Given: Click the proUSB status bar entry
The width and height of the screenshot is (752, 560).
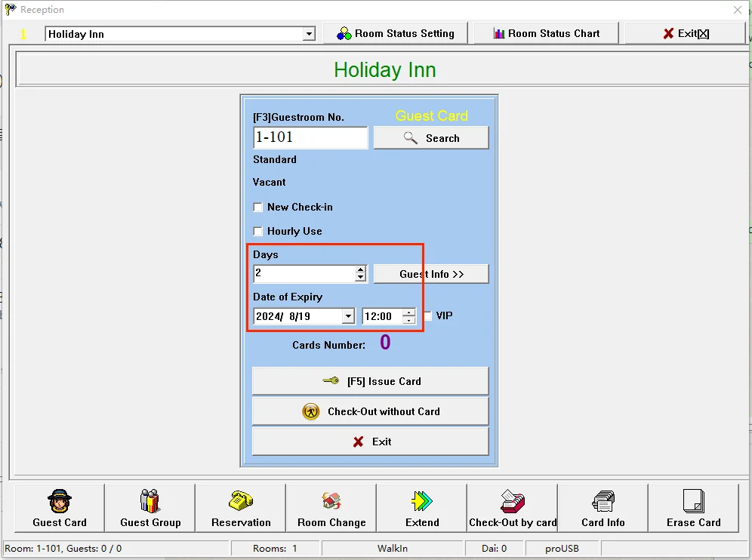Looking at the screenshot, I should pyautogui.click(x=562, y=549).
